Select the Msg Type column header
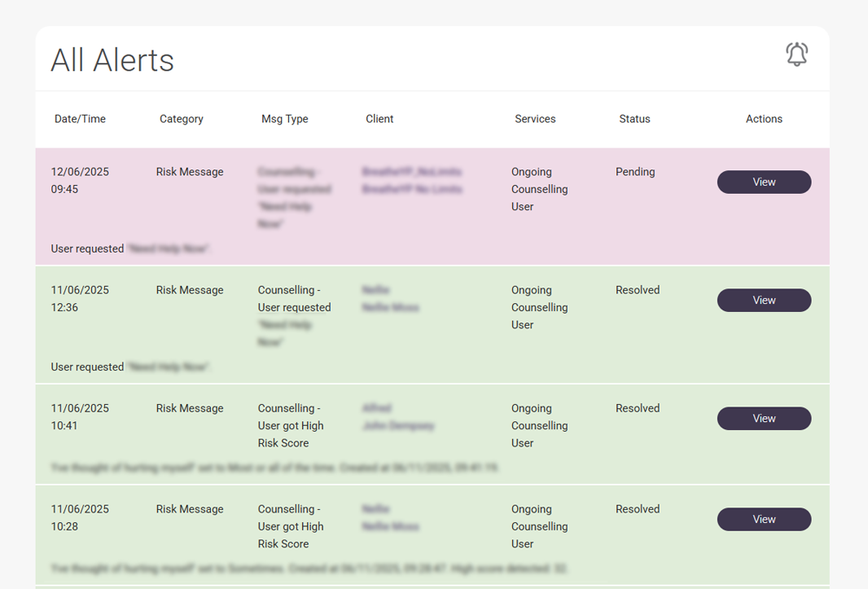The width and height of the screenshot is (868, 589). (285, 119)
